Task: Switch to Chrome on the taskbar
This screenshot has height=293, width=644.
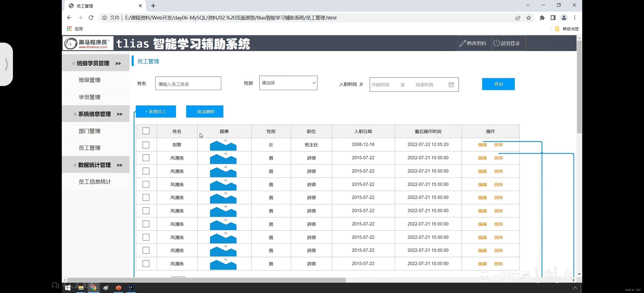Action: click(x=93, y=288)
